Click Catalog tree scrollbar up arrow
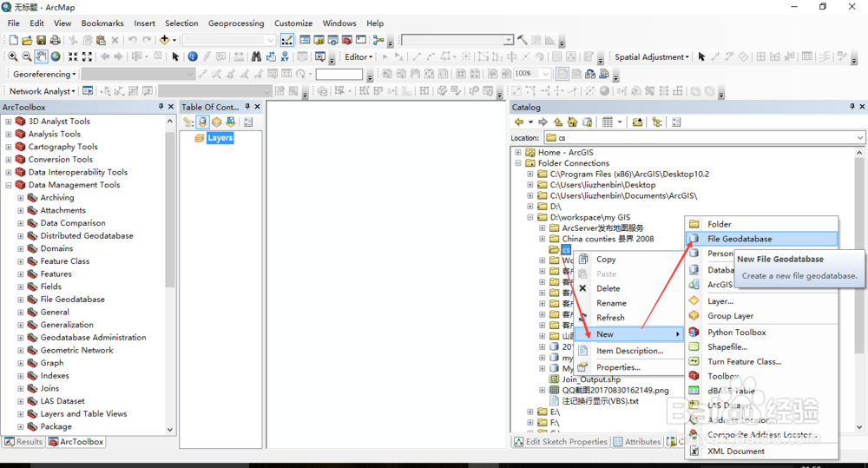 point(859,152)
